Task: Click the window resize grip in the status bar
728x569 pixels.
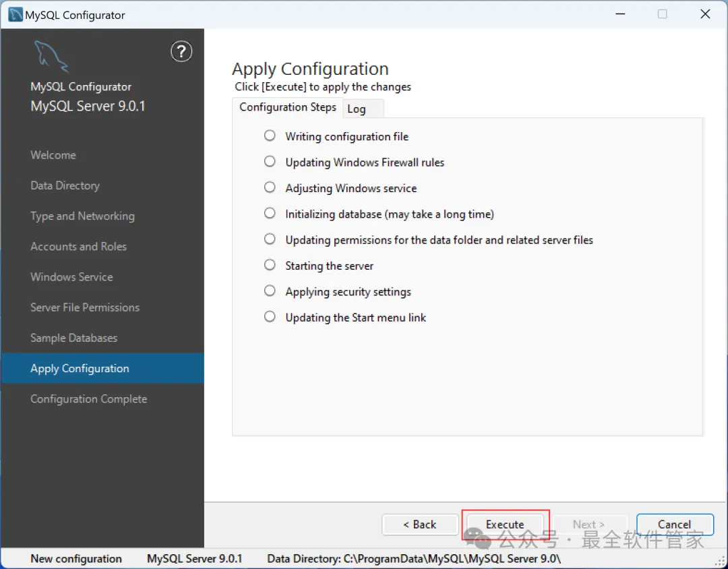Action: (721, 562)
